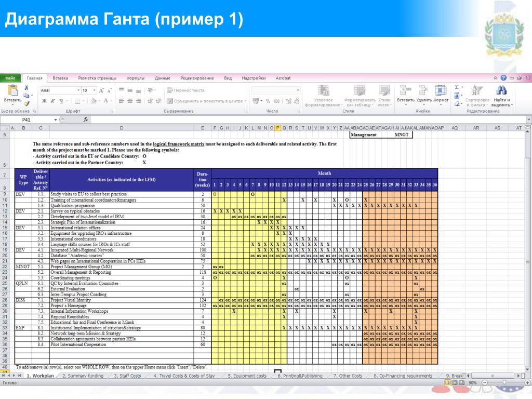Click the Center text alignment icon
This screenshot has width=532, height=399.
tap(130, 101)
